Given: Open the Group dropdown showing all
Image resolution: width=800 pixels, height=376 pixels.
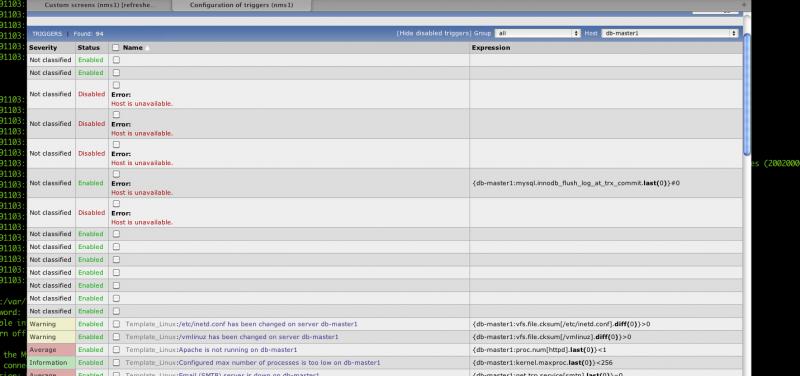Looking at the screenshot, I should point(538,33).
